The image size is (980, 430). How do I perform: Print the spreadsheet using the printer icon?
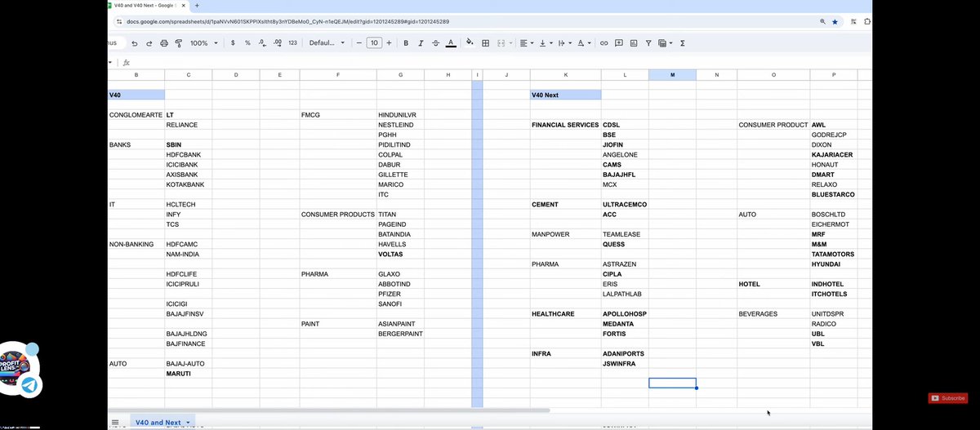pos(164,43)
